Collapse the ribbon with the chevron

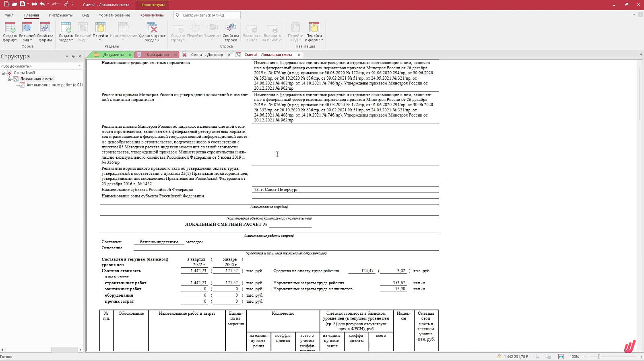[x=634, y=14]
